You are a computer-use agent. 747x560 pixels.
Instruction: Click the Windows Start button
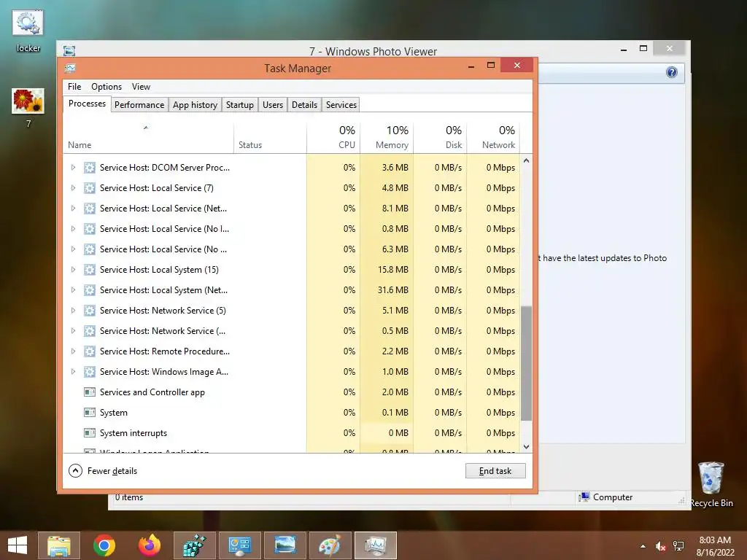(x=18, y=545)
